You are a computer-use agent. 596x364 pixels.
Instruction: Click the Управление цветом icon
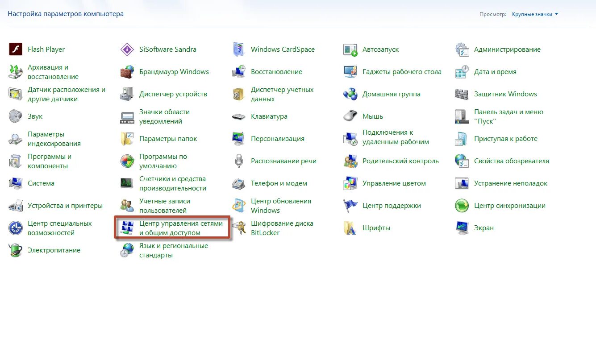click(350, 183)
